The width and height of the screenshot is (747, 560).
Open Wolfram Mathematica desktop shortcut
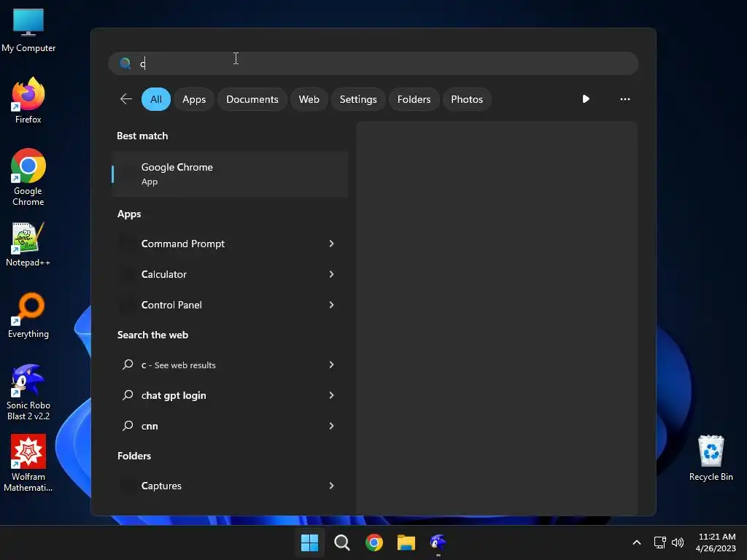point(28,463)
